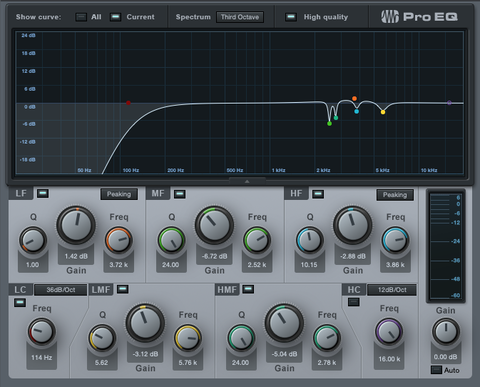Click the HMF Q knob
The image size is (480, 387).
pos(241,338)
